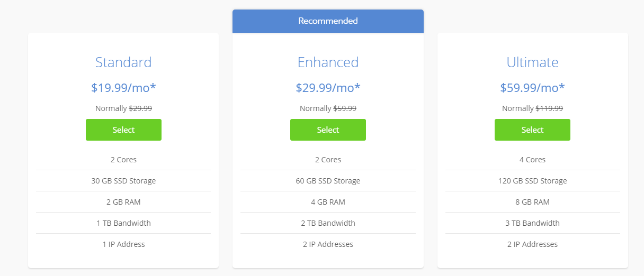Click the 30 GB SSD Storage row
The width and height of the screenshot is (644, 276).
[123, 181]
